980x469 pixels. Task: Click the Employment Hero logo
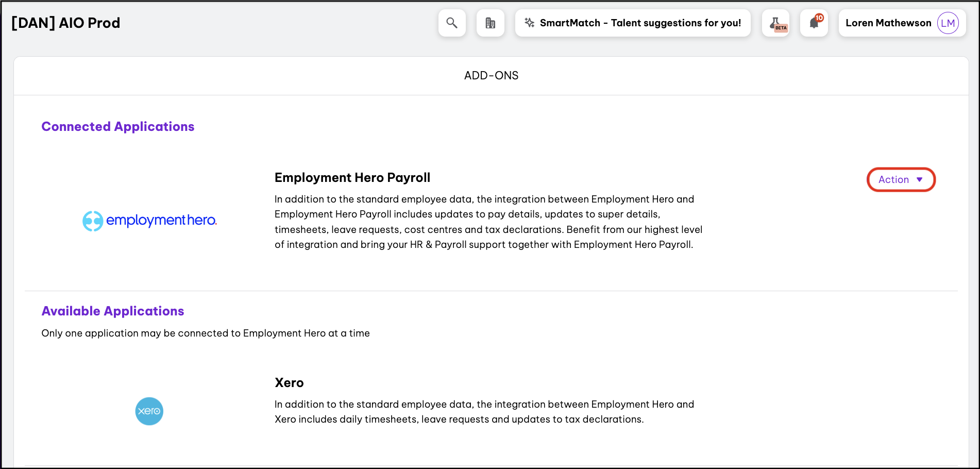(149, 221)
